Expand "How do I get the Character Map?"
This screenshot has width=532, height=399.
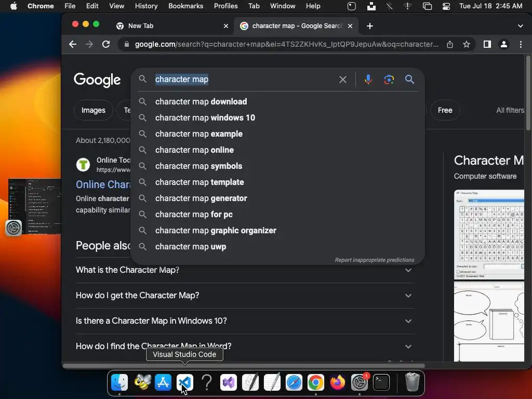245,296
